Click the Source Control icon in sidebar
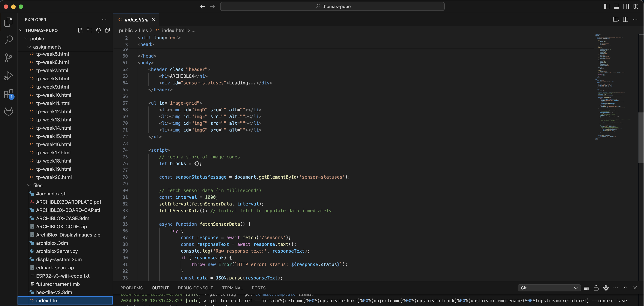The height and width of the screenshot is (306, 644). [x=9, y=58]
